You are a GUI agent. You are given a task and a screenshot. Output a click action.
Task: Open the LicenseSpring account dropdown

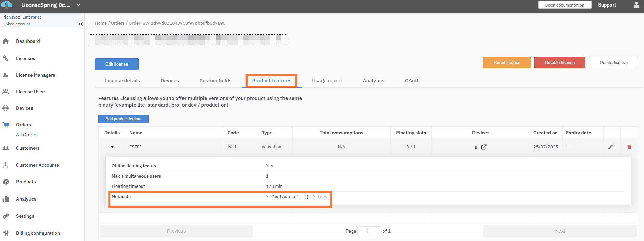coord(78,5)
